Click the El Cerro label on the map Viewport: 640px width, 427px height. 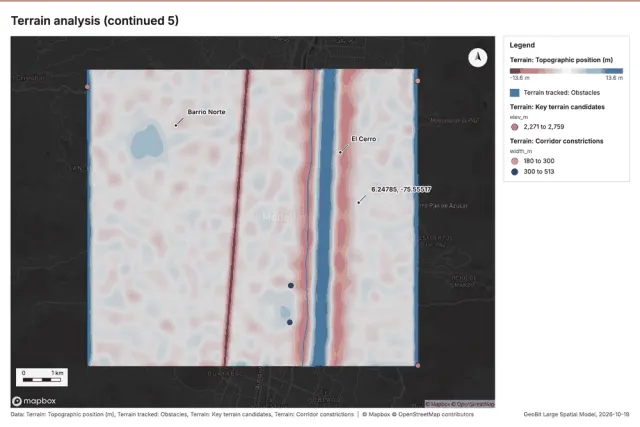pos(363,139)
